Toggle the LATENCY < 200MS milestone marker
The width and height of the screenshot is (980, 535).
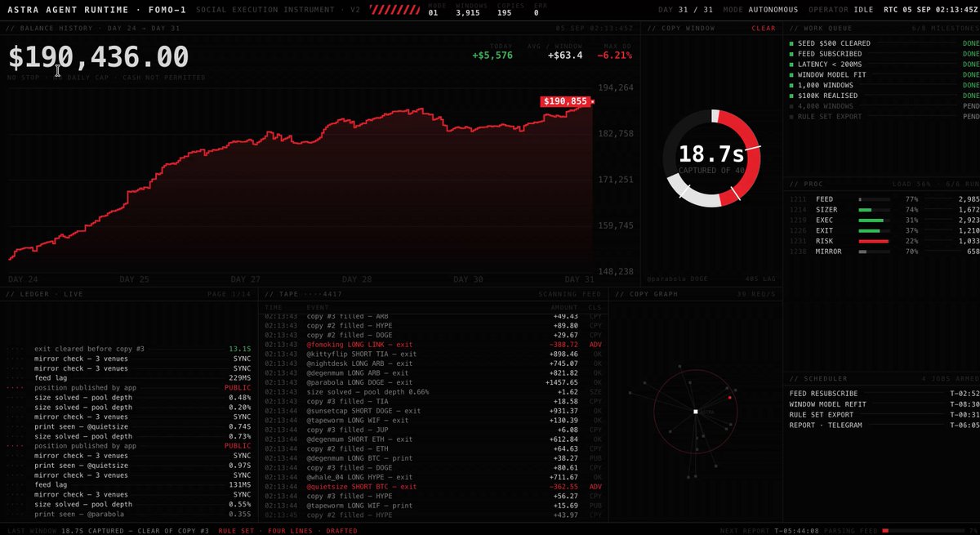pos(791,65)
